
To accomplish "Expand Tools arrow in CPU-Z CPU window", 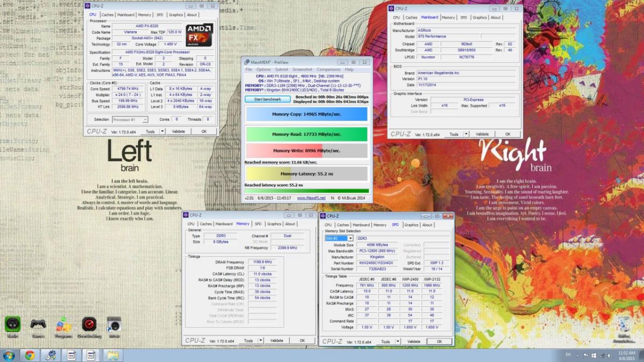I will click(162, 131).
